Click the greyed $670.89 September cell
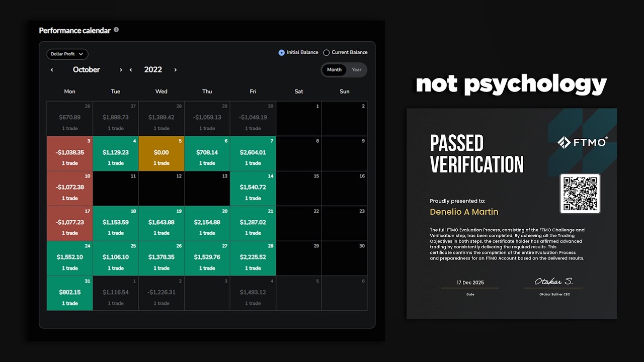Screen dimensions: 644x362 coord(70,119)
